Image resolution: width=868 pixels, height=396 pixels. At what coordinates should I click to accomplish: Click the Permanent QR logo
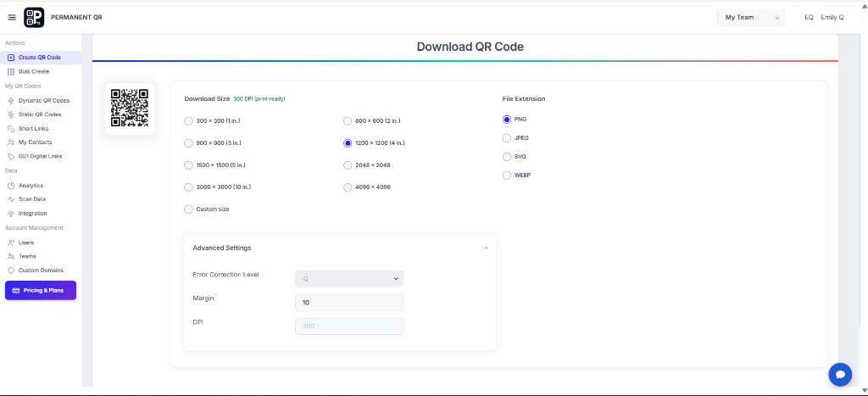[34, 17]
